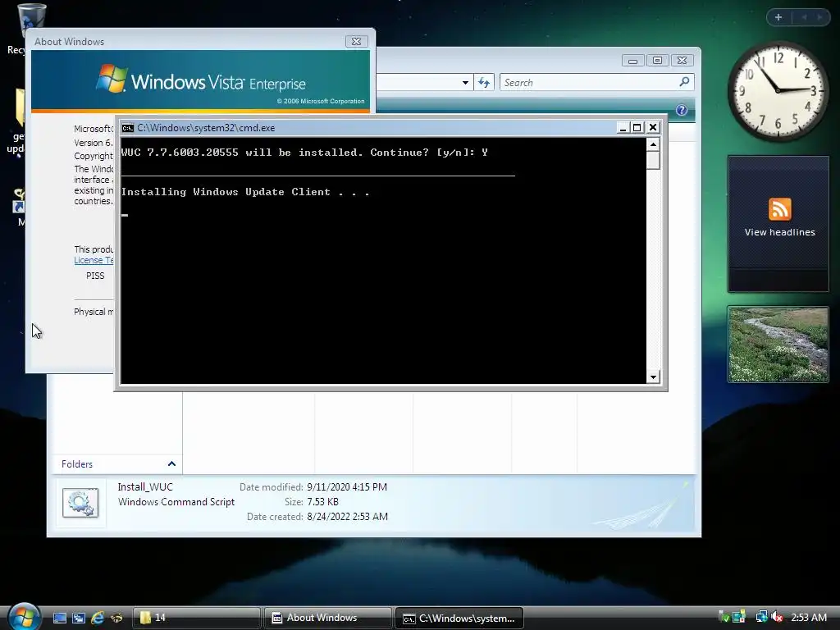This screenshot has height=630, width=840.
Task: Click Switch between windows quick launch icon
Action: (79, 618)
